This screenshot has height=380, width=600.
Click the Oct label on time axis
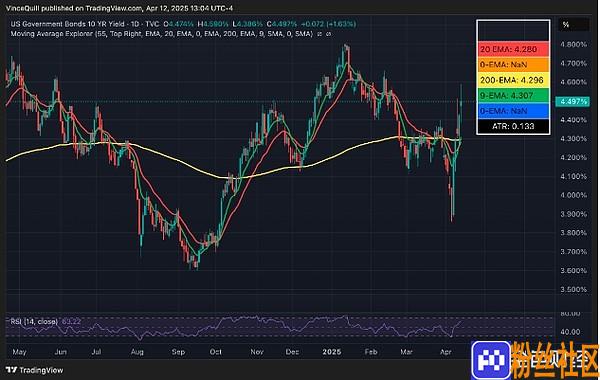click(215, 352)
